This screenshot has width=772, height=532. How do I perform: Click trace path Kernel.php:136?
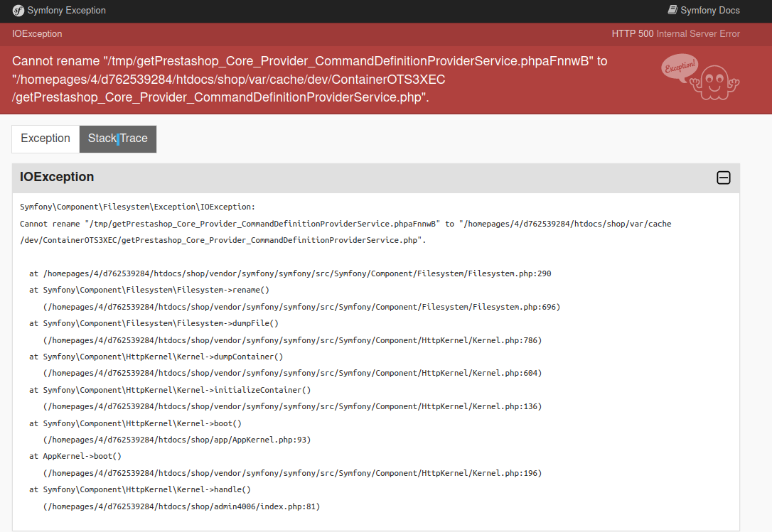point(292,406)
